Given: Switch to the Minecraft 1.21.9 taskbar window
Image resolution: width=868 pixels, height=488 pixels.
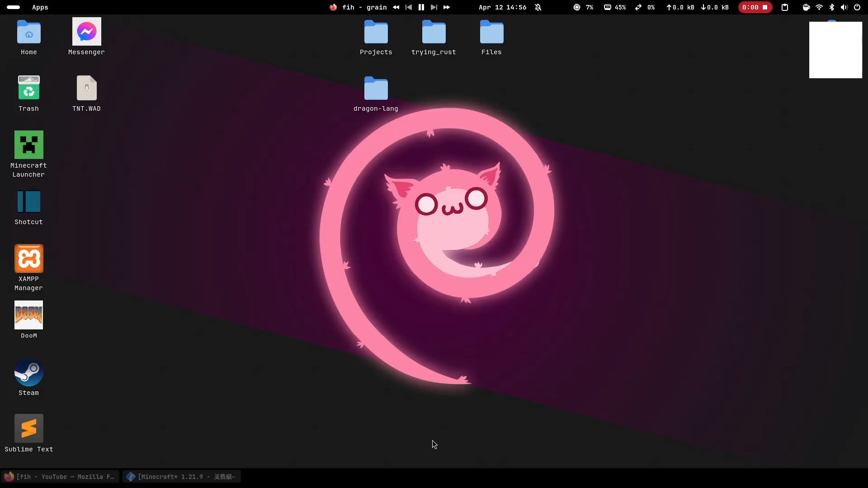Looking at the screenshot, I should [181, 477].
